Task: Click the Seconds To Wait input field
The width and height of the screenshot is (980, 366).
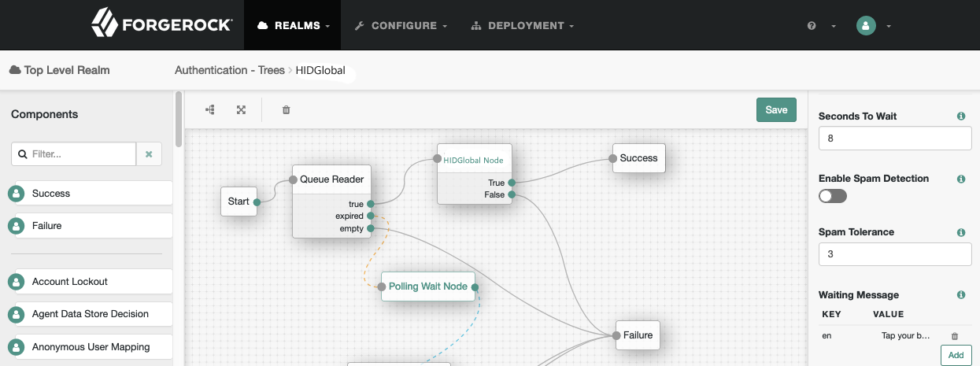Action: [895, 139]
